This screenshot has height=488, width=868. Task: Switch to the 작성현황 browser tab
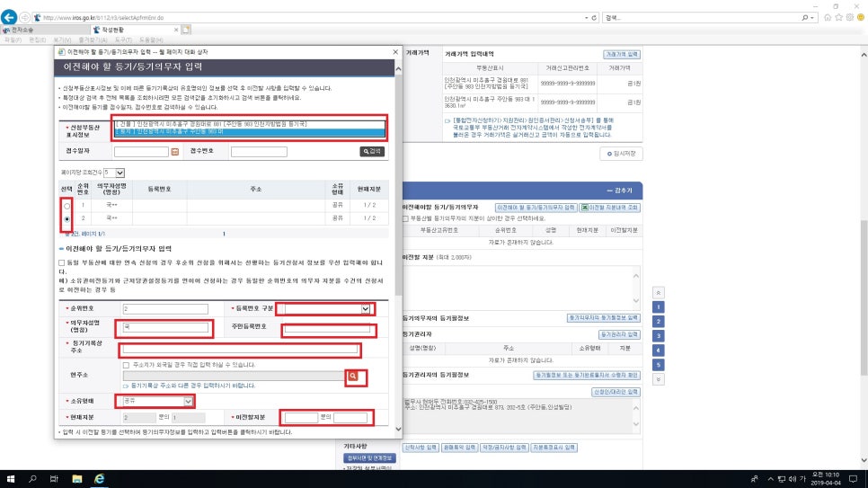136,30
